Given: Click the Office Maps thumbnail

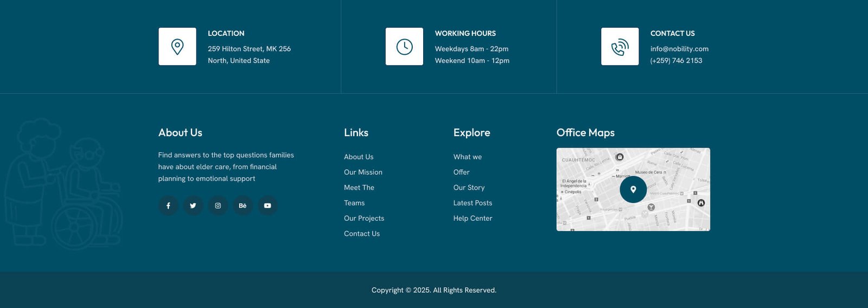Looking at the screenshot, I should click(633, 189).
